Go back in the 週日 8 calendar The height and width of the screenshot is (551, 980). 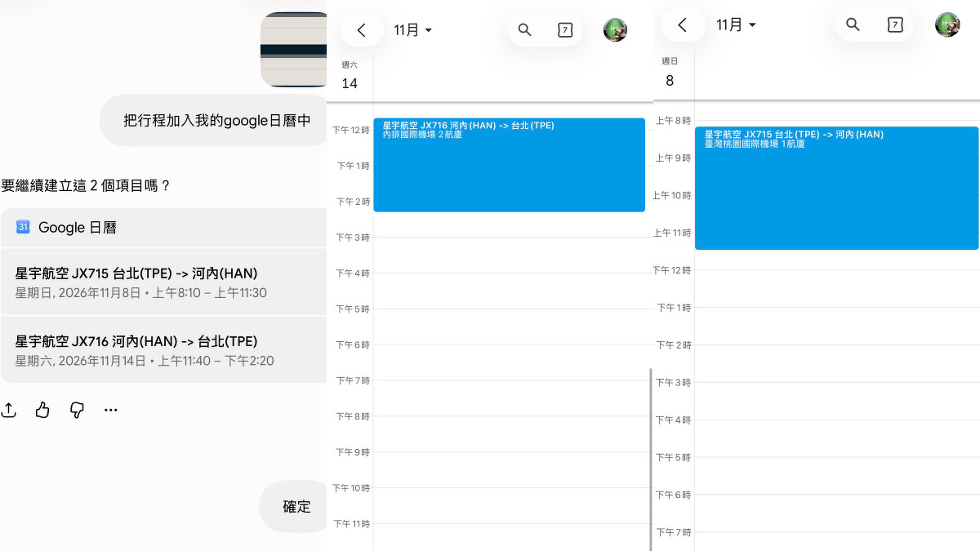coord(682,24)
